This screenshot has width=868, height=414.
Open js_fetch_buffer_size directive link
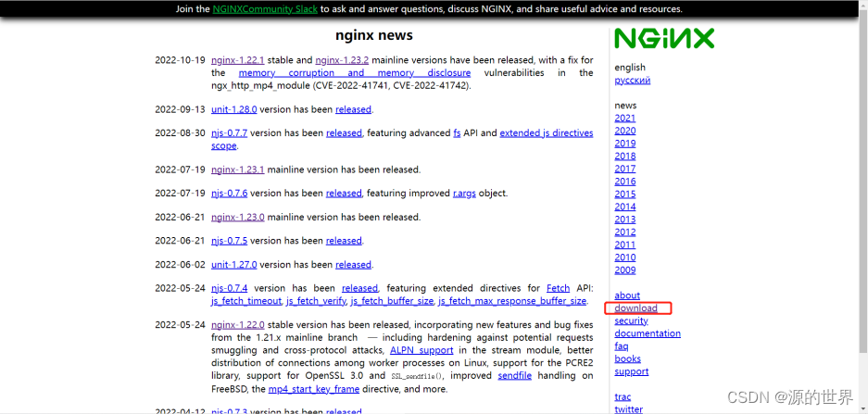tap(392, 301)
